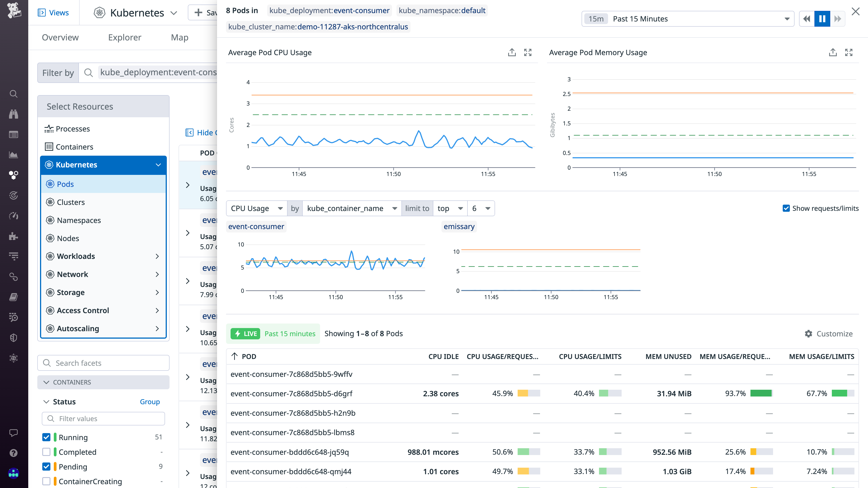Open the Logs book icon in sidebar

point(14,297)
